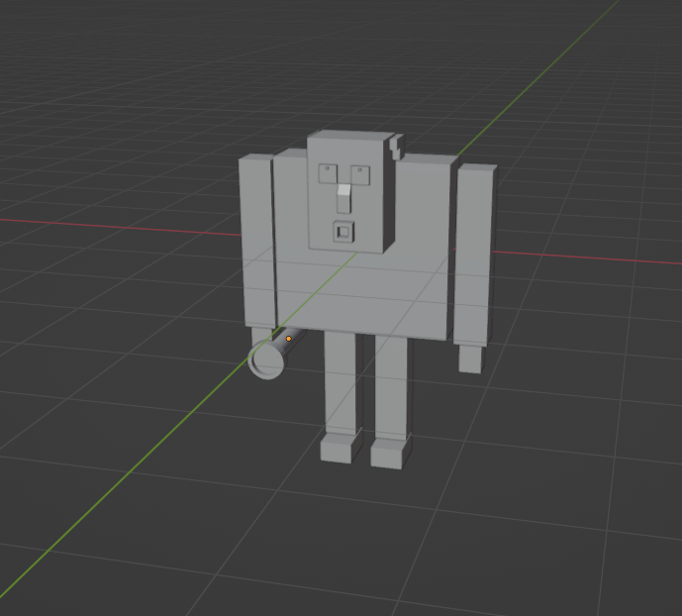
Task: Click the hand block under the arm farthest from cylinder
Action: pyautogui.click(x=470, y=359)
